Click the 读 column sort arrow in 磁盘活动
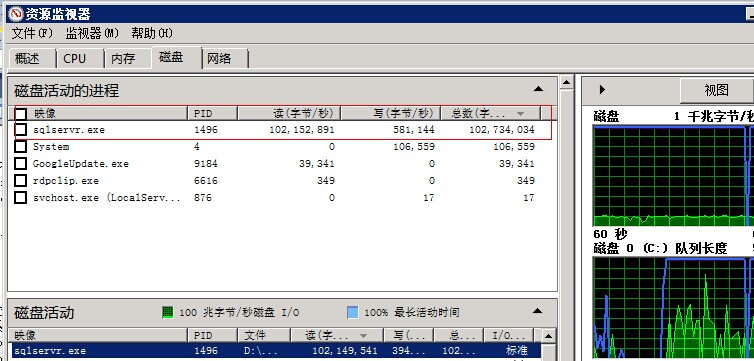 364,336
